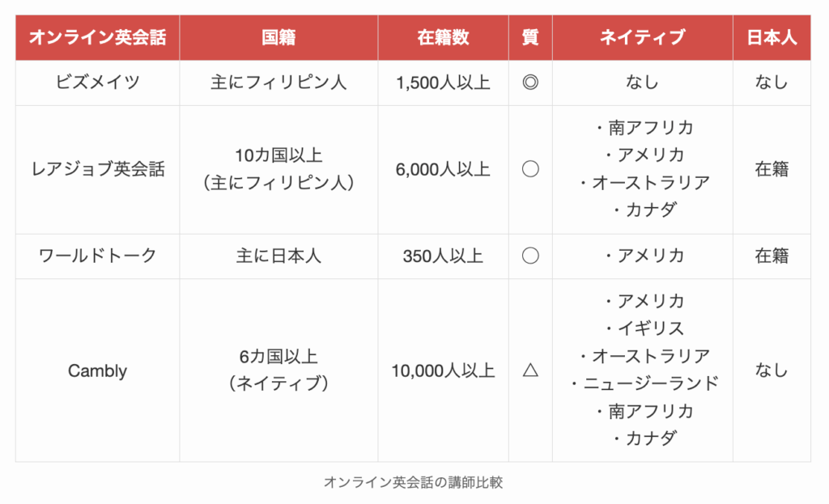
Task: Click the Cambly service name cell
Action: coord(98,371)
